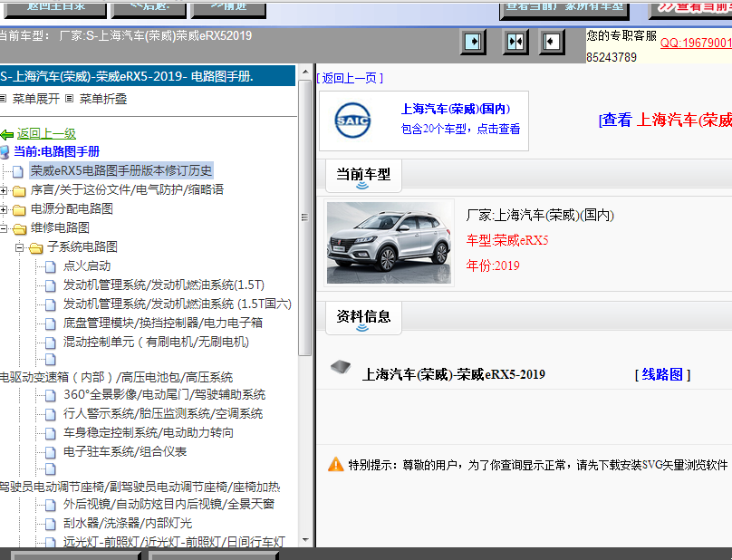Image resolution: width=732 pixels, height=560 pixels.
Task: Click the QQ customer service number link
Action: tap(696, 43)
